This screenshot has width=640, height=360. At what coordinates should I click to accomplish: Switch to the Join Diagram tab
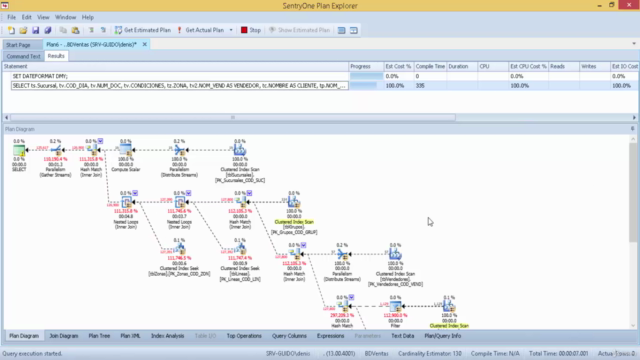(64, 336)
